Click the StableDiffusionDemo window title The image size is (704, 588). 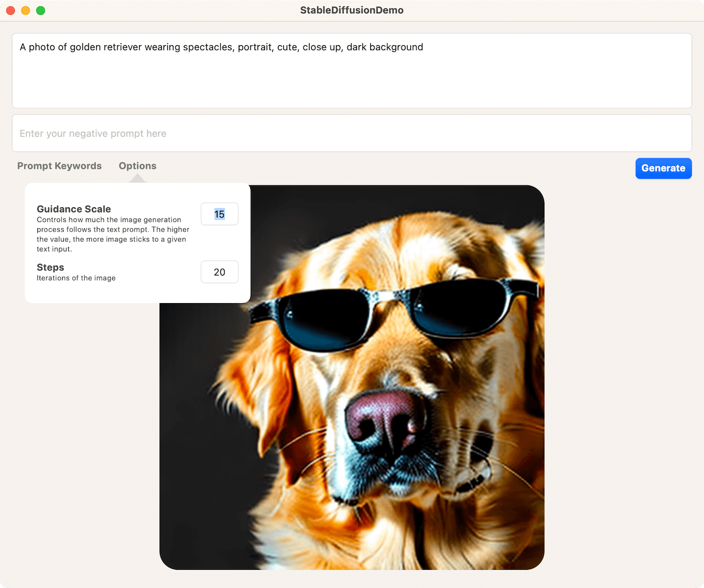click(352, 10)
